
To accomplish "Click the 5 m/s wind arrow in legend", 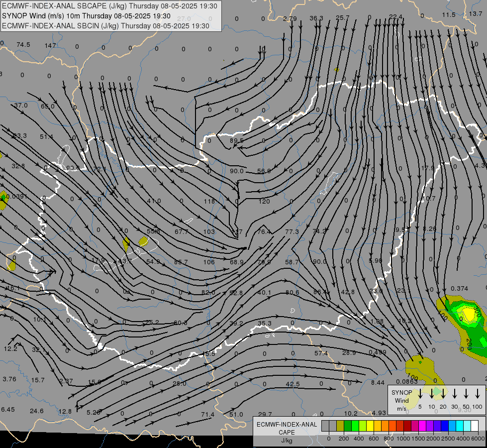I will point(420,394).
